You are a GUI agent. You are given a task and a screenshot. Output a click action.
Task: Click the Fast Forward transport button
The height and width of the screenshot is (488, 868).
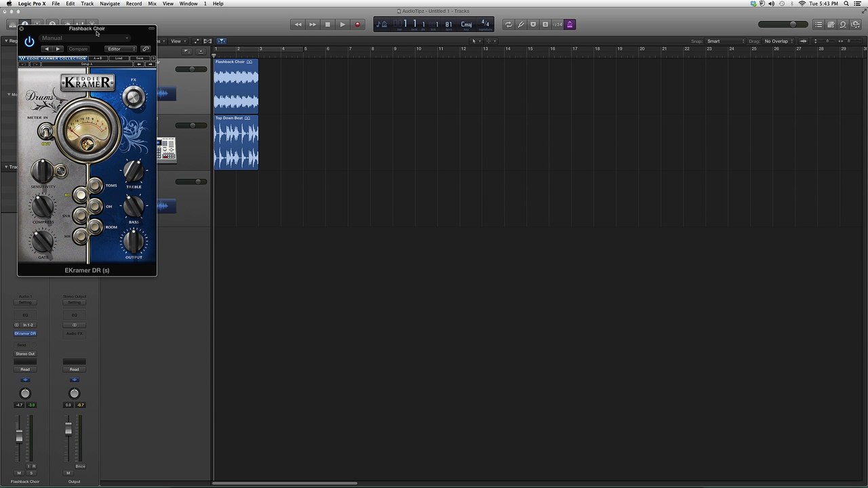(x=313, y=24)
